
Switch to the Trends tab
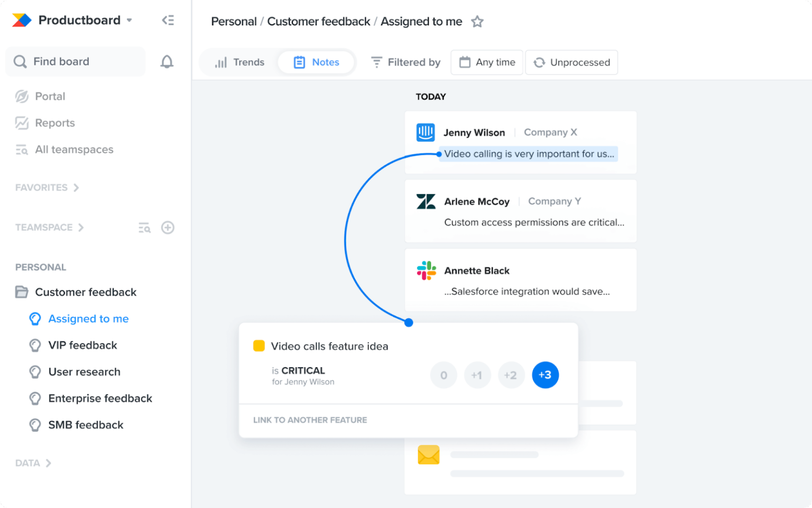point(239,62)
